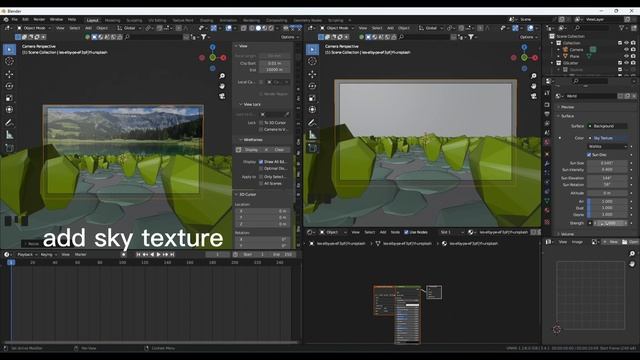640x360 pixels.
Task: Open the File menu
Action: 15,20
